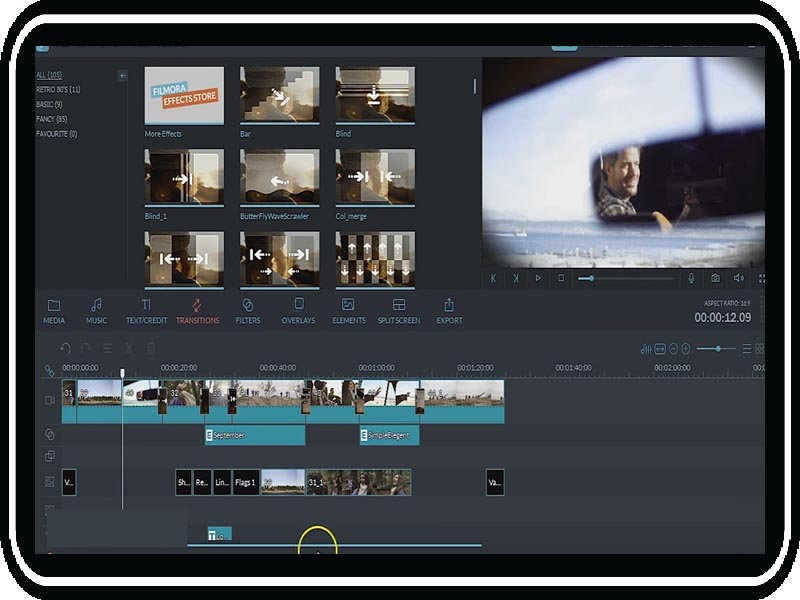Click the 00:01:00:00 ruler mark
The height and width of the screenshot is (600, 800).
coord(376,367)
